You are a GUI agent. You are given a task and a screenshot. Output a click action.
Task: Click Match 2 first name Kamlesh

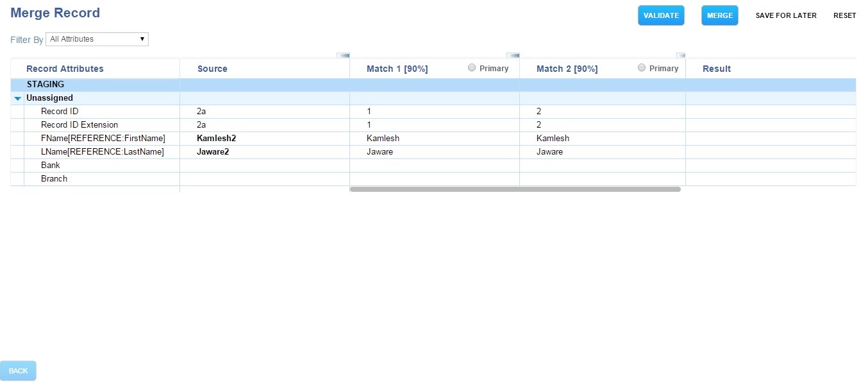coord(553,139)
